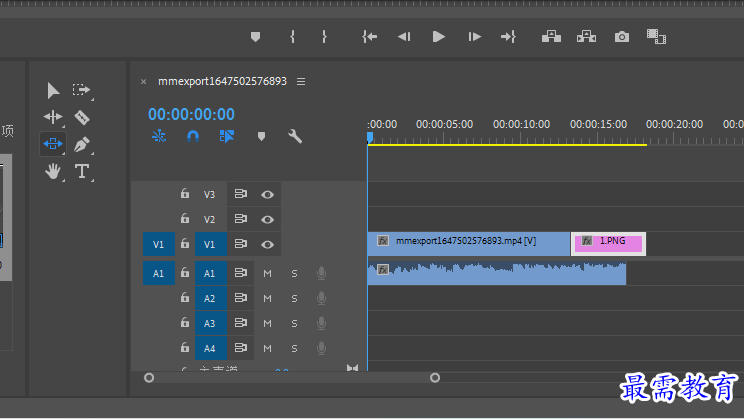This screenshot has height=419, width=744.
Task: Select the Type tool
Action: click(82, 171)
